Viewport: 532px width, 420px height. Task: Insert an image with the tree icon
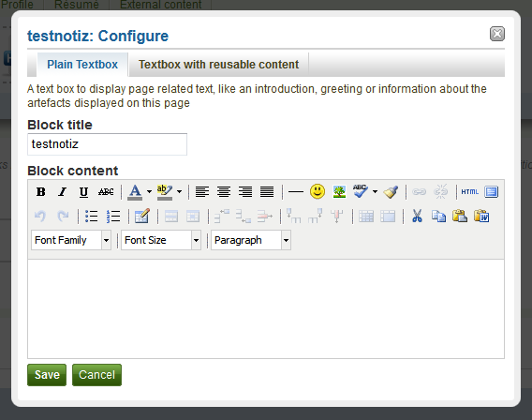[x=339, y=192]
